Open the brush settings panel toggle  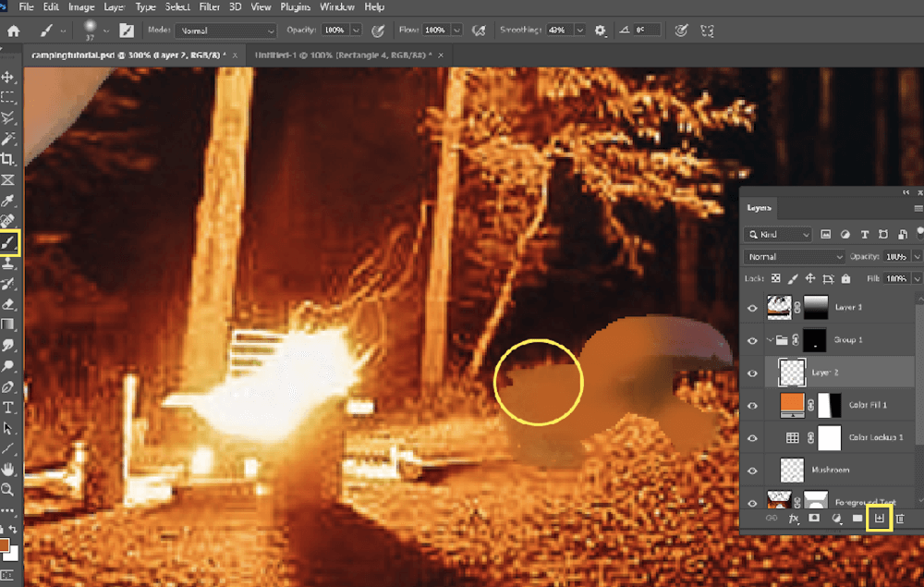[x=127, y=31]
